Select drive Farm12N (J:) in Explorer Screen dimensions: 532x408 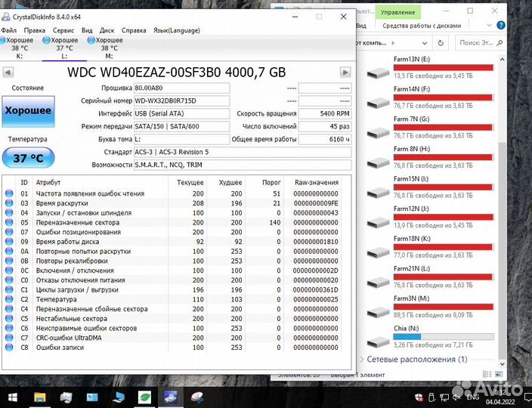coord(430,217)
